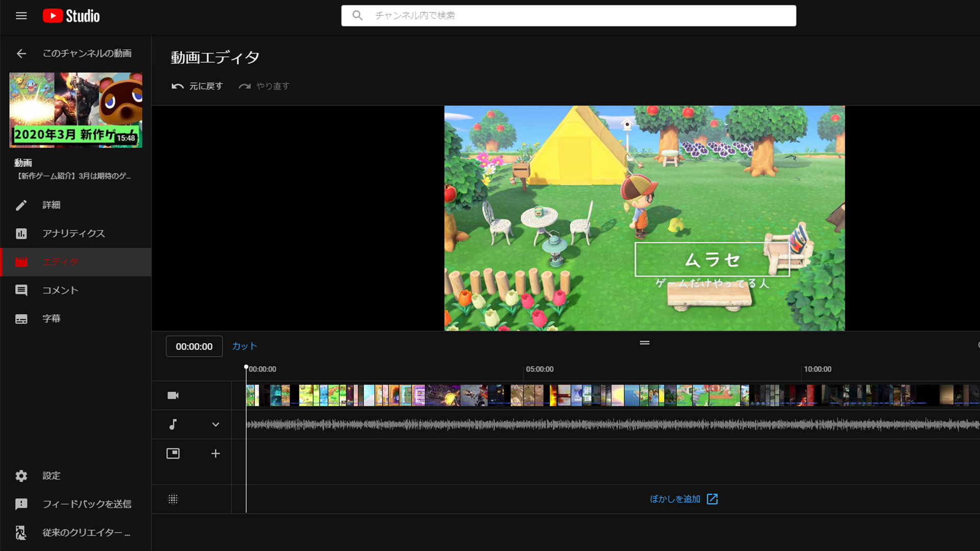
Task: Click the 00:00:00 timecode field
Action: click(x=194, y=346)
